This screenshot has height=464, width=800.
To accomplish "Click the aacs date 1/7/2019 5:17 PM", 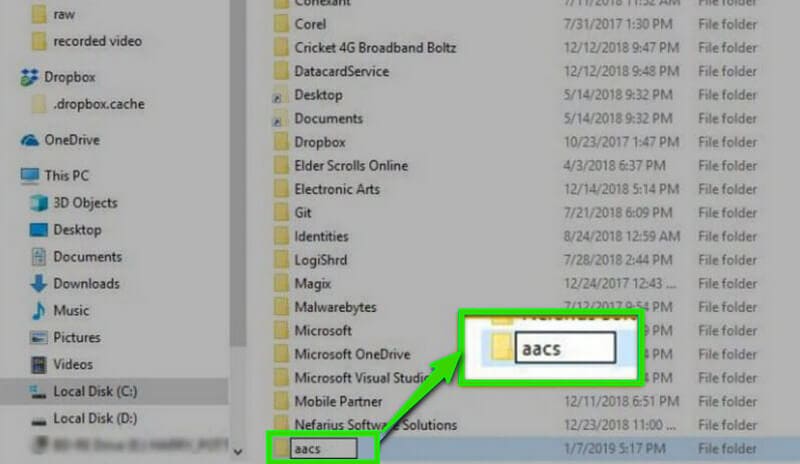I will pyautogui.click(x=615, y=449).
